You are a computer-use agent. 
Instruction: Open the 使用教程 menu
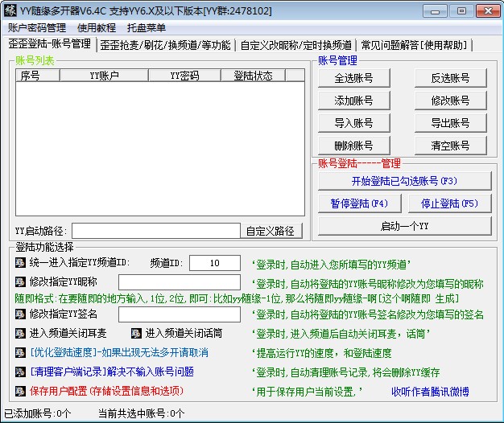tap(97, 28)
